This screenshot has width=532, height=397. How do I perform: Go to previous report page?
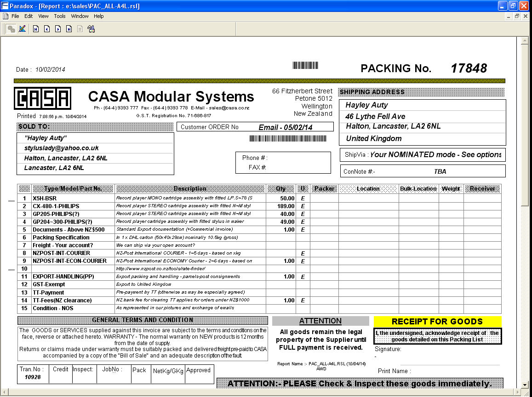[x=47, y=29]
